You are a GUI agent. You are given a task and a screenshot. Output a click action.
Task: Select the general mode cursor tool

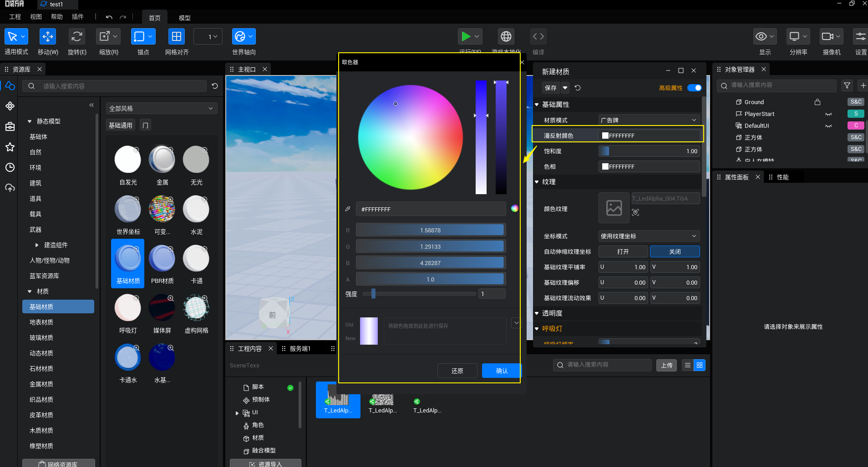pyautogui.click(x=12, y=36)
